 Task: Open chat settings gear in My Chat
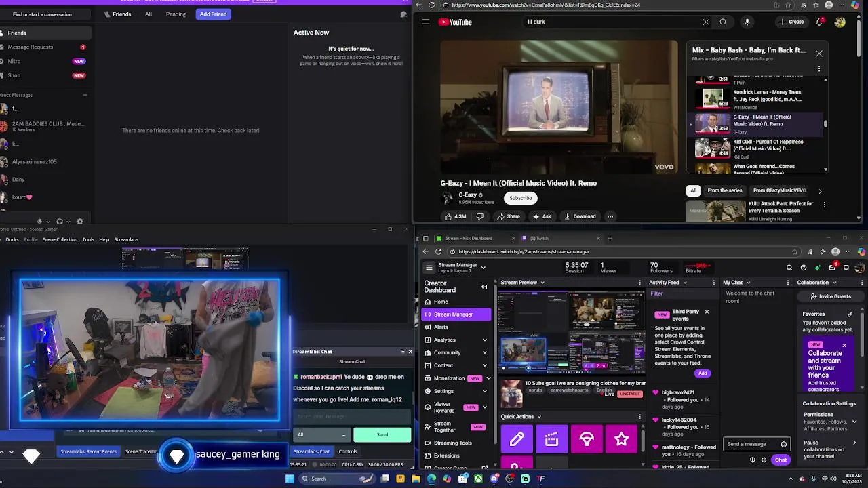pos(764,460)
